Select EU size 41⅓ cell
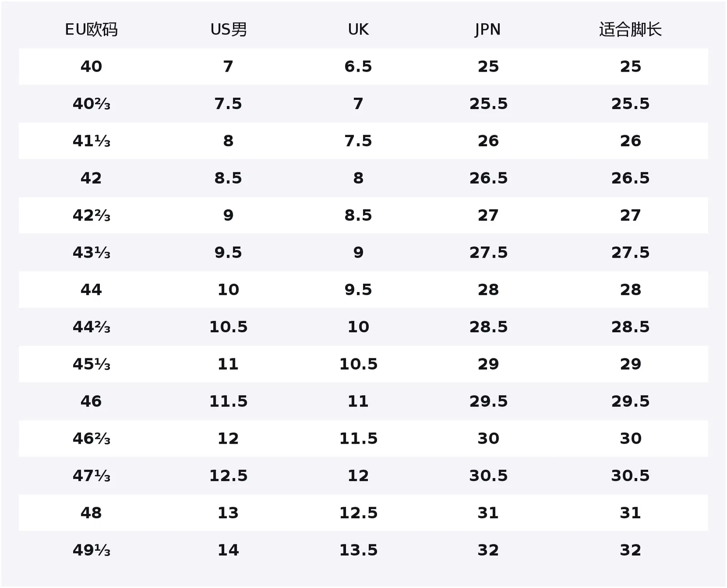Image resolution: width=727 pixels, height=588 pixels. point(91,141)
